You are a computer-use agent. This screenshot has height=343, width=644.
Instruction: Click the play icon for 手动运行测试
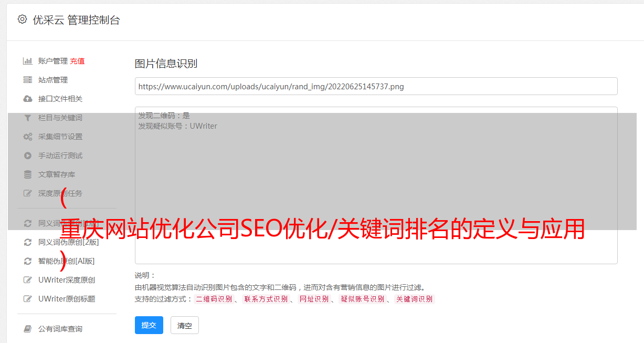pyautogui.click(x=28, y=155)
